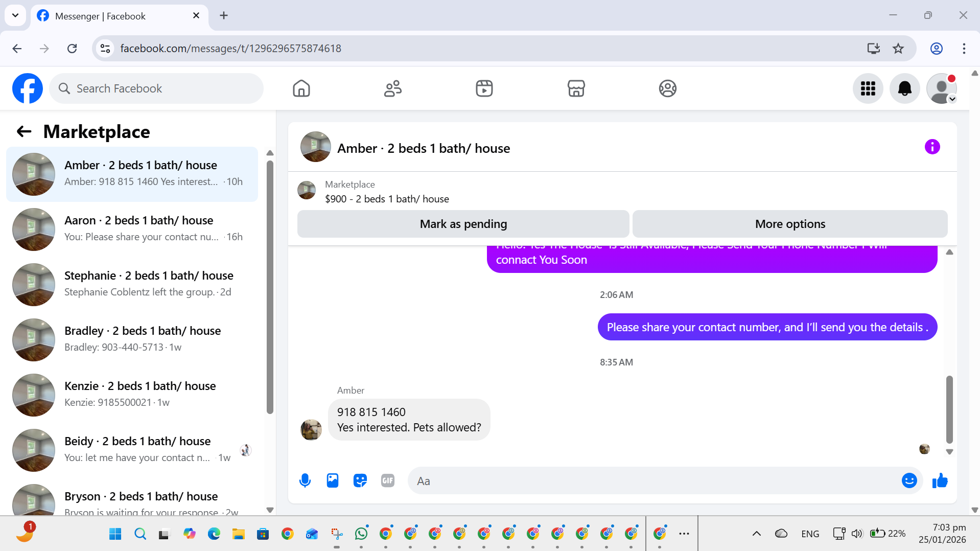Viewport: 980px width, 551px height.
Task: Open Microsoft Edge from the taskbar
Action: click(x=214, y=534)
